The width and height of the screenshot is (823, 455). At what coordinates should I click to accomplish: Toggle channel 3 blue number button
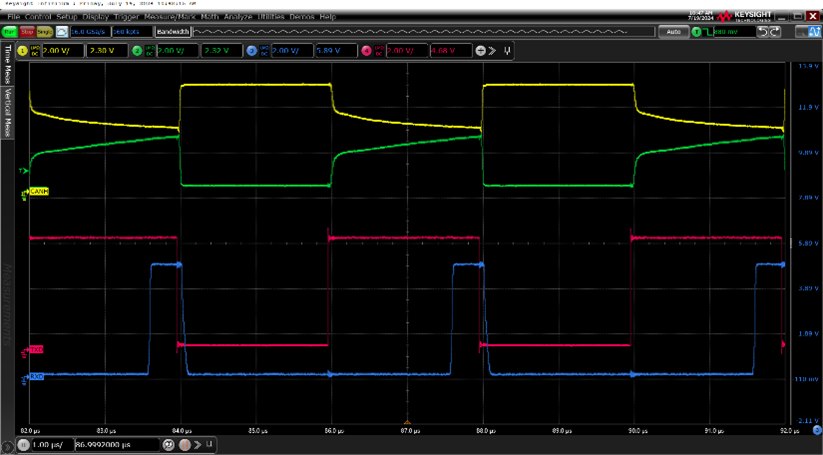252,50
